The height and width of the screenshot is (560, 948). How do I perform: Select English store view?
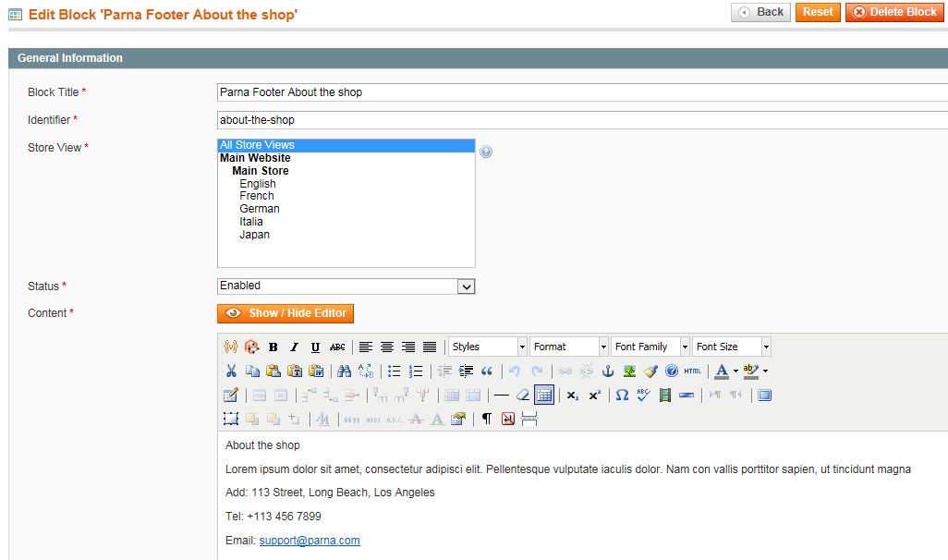(x=258, y=183)
